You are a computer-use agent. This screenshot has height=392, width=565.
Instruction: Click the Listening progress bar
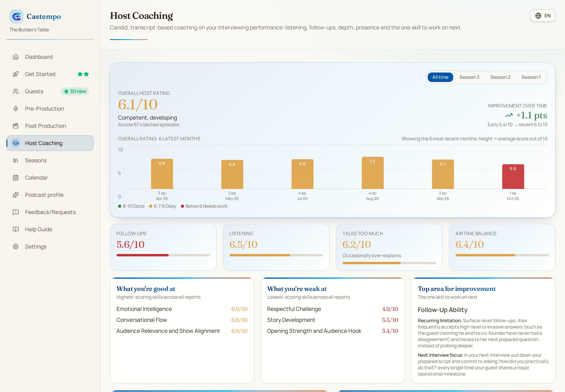click(276, 255)
